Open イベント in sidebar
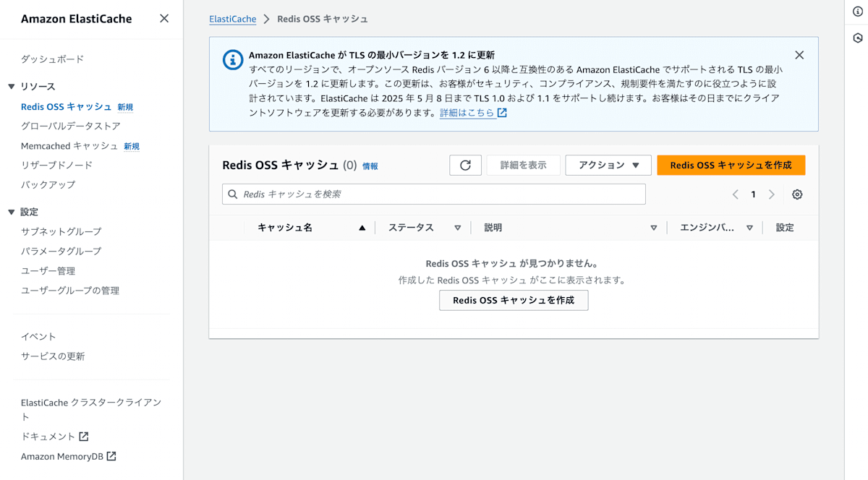Viewport: 868px width, 480px height. pos(38,336)
